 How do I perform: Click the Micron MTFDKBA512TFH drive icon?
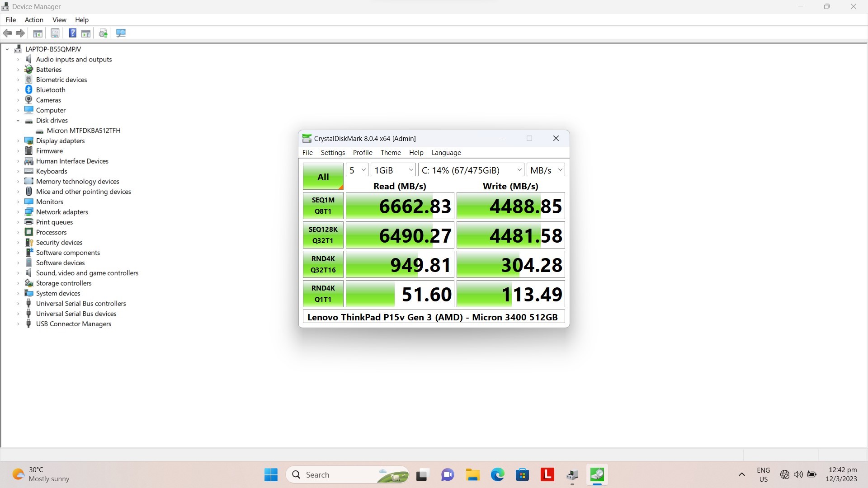pyautogui.click(x=40, y=131)
